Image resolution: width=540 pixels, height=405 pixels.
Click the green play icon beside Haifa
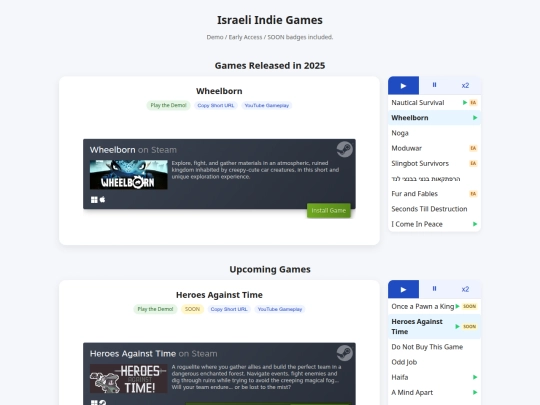pyautogui.click(x=475, y=377)
